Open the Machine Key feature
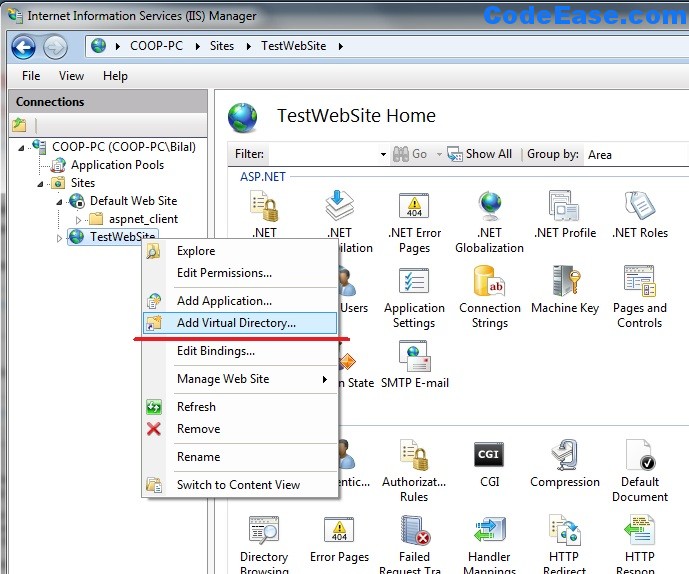689x574 pixels. click(565, 290)
